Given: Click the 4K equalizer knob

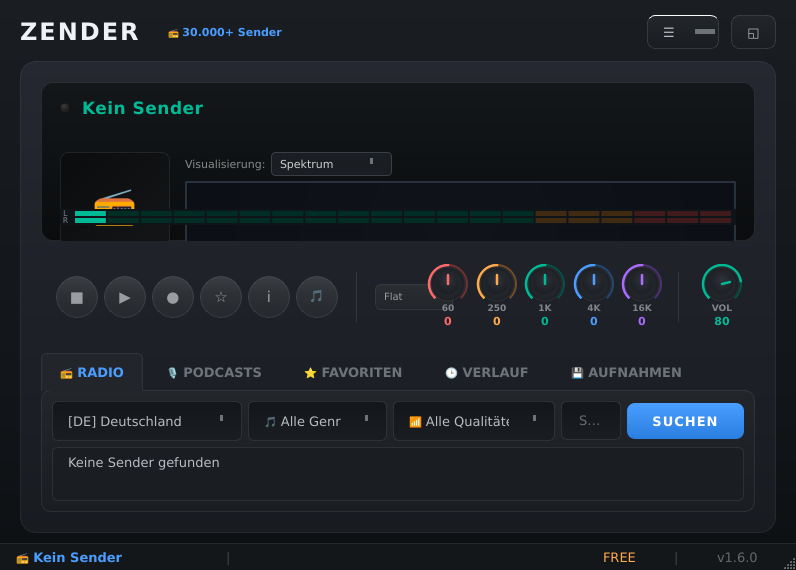Looking at the screenshot, I should click(593, 283).
